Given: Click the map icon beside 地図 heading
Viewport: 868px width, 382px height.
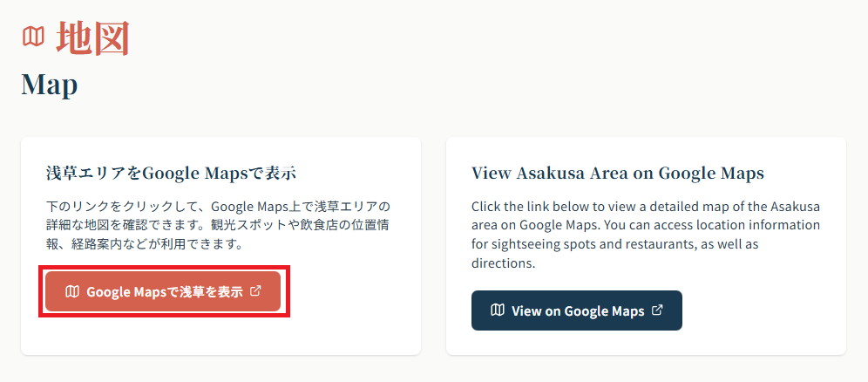Looking at the screenshot, I should point(33,37).
